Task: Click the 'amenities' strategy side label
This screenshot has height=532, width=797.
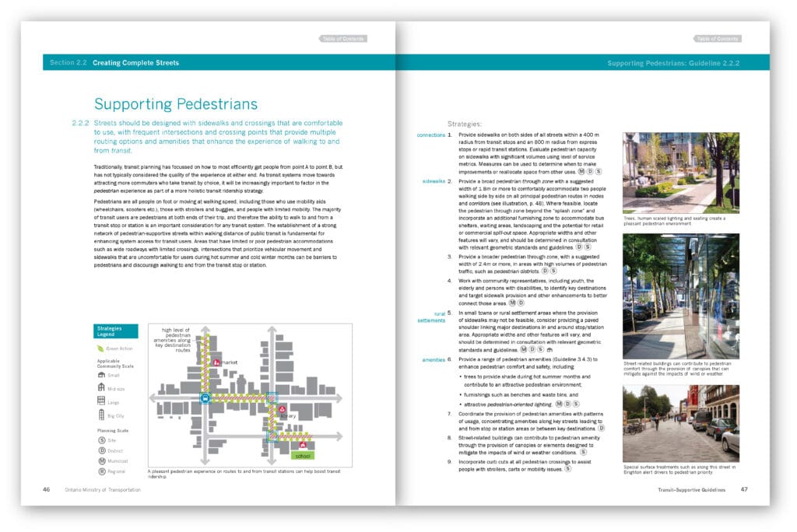Action: pyautogui.click(x=433, y=360)
